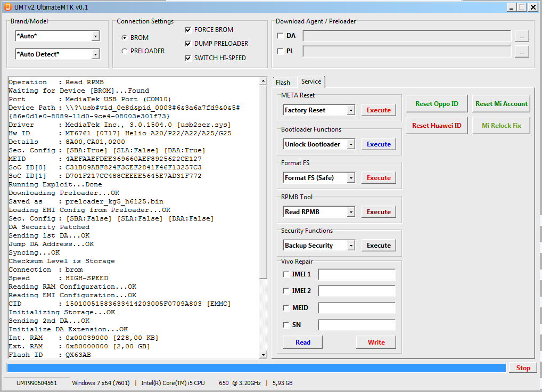Switch to the Flash tab
542x392 pixels.
pyautogui.click(x=283, y=82)
